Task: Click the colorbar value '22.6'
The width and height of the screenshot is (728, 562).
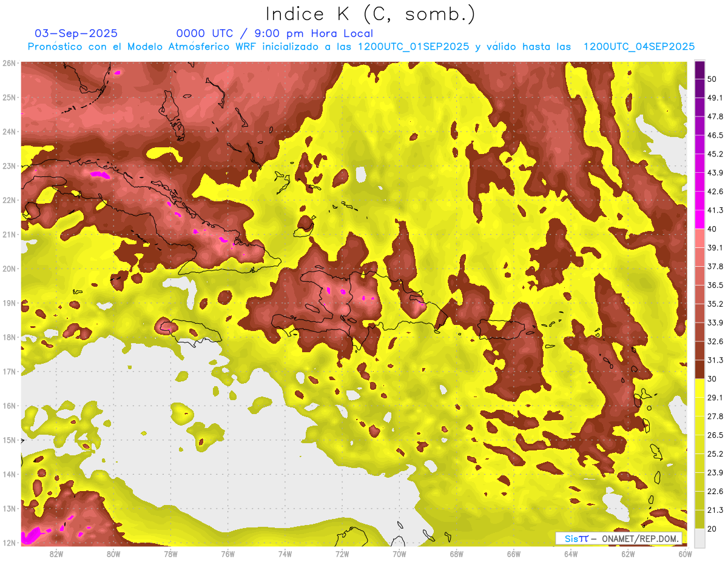Action: 715,491
